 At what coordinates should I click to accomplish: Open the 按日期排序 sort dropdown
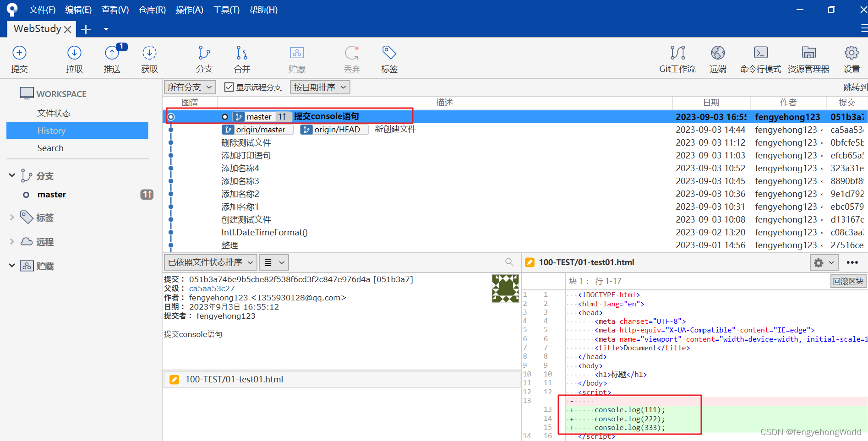point(320,87)
